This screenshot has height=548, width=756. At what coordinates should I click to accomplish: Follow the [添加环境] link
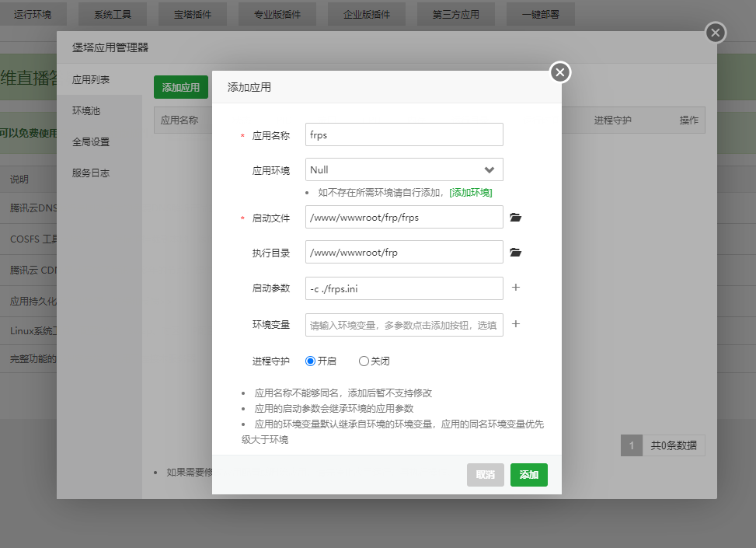pyautogui.click(x=470, y=192)
